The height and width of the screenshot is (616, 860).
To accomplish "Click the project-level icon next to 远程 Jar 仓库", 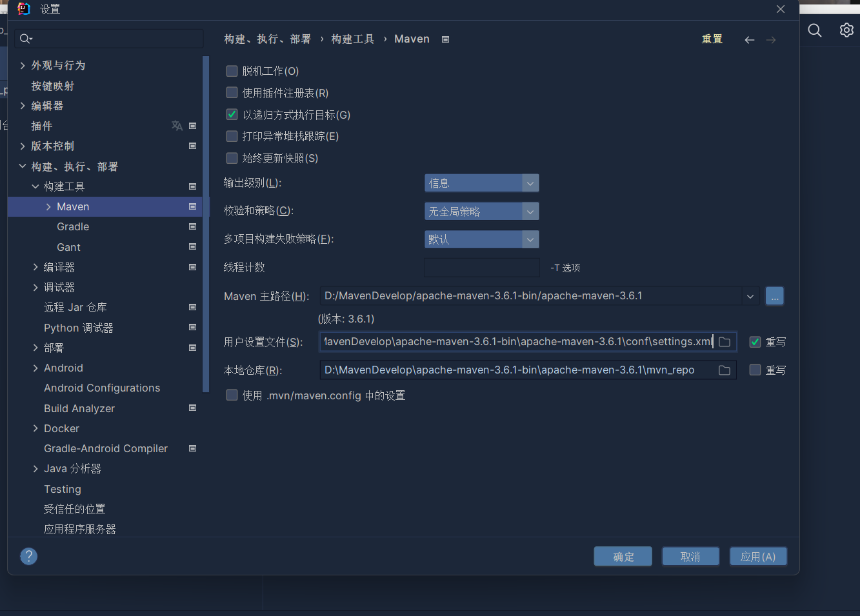I will (192, 307).
